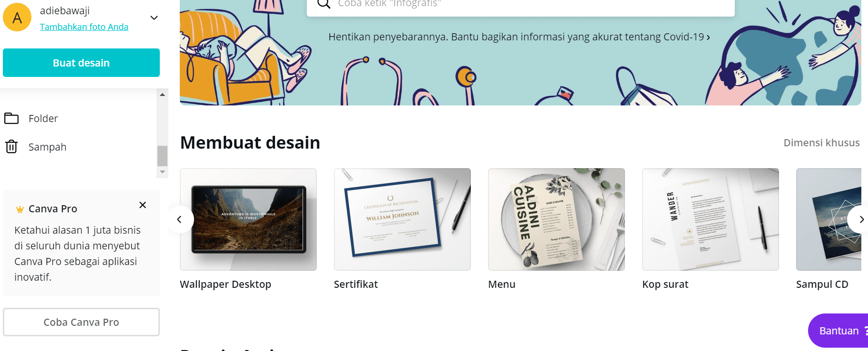Image resolution: width=868 pixels, height=351 pixels.
Task: Click the search magnifier icon
Action: (x=324, y=4)
